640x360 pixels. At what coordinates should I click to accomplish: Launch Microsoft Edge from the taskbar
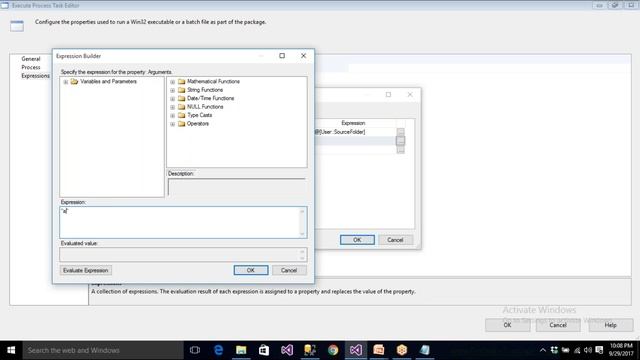pos(218,350)
